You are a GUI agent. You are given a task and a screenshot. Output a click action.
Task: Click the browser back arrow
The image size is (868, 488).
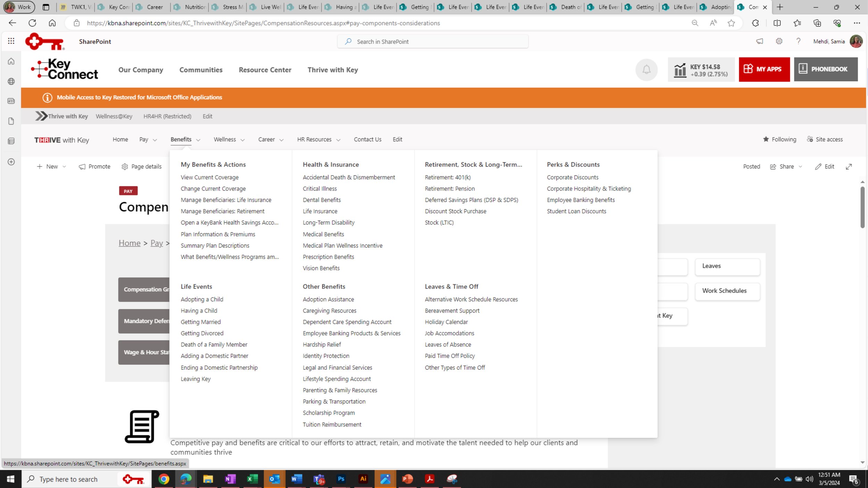12,23
